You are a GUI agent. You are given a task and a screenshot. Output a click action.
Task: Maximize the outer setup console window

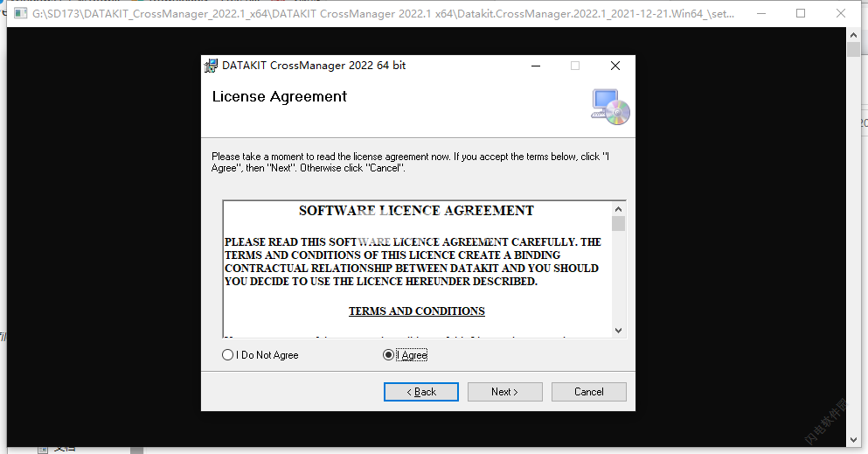tap(801, 13)
